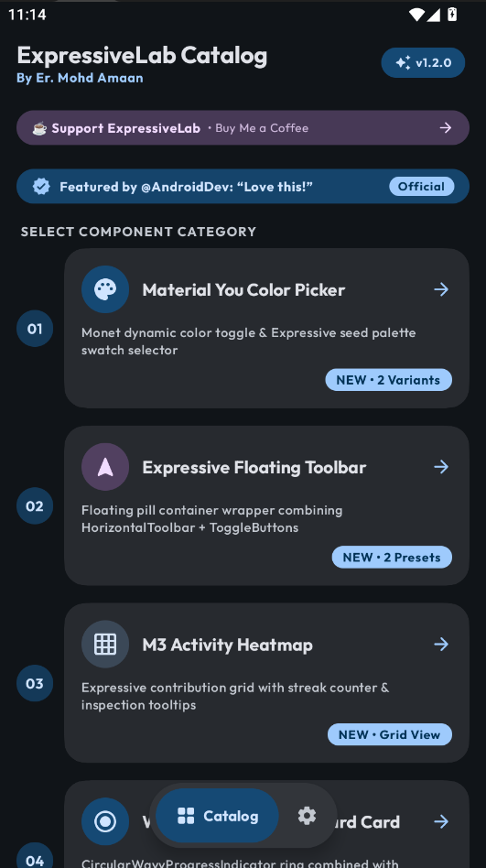The height and width of the screenshot is (868, 486).
Task: Tap the v1.2.0 version button
Action: [423, 62]
